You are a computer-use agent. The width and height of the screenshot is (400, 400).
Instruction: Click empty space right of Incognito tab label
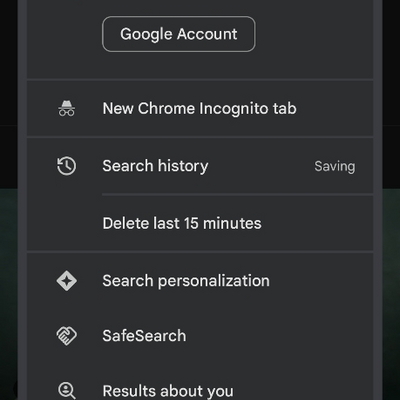(x=333, y=109)
